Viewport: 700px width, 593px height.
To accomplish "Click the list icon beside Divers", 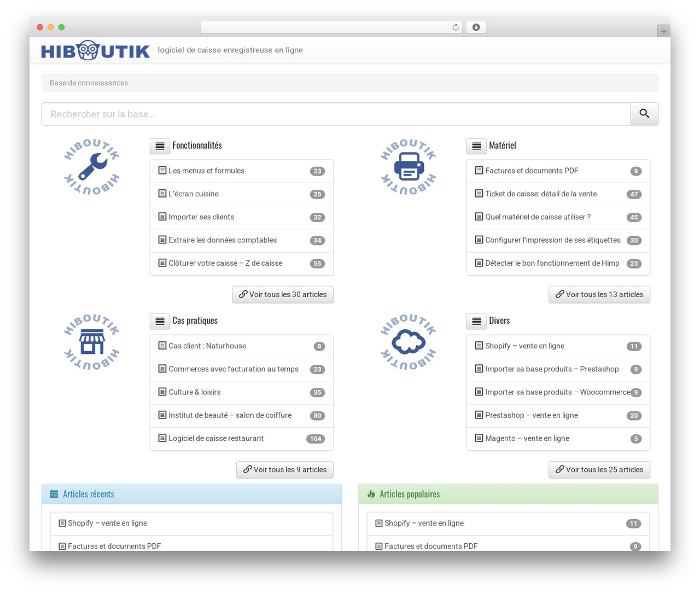I will (x=476, y=321).
